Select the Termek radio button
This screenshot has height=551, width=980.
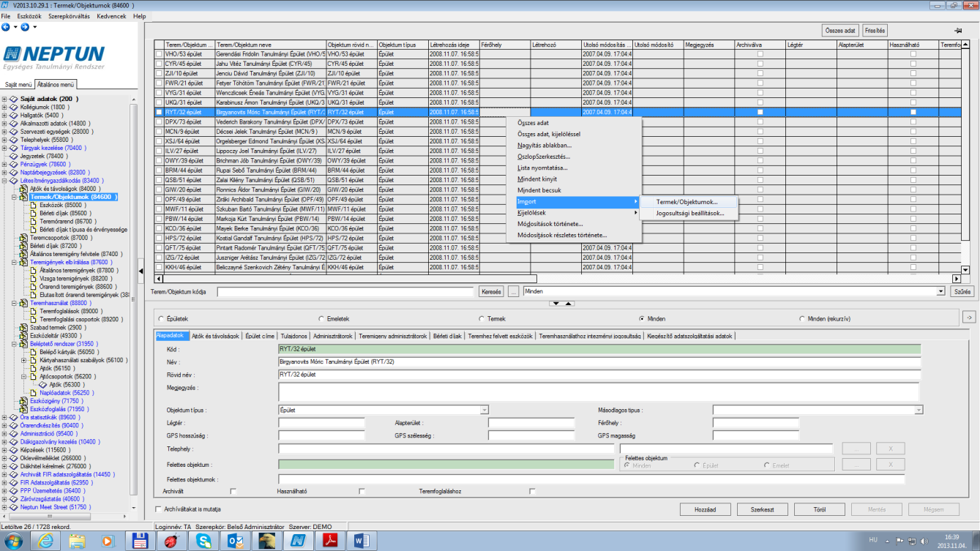pyautogui.click(x=481, y=319)
